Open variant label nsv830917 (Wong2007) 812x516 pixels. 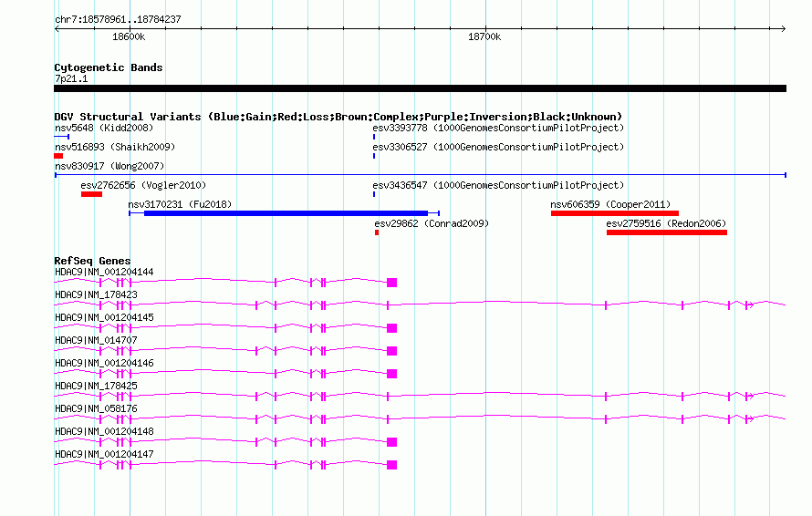click(x=109, y=166)
